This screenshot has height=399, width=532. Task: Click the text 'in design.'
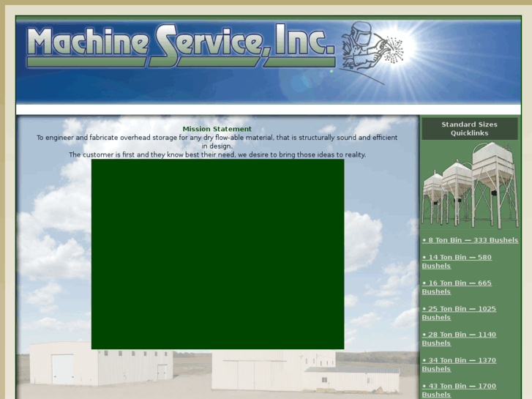click(217, 146)
